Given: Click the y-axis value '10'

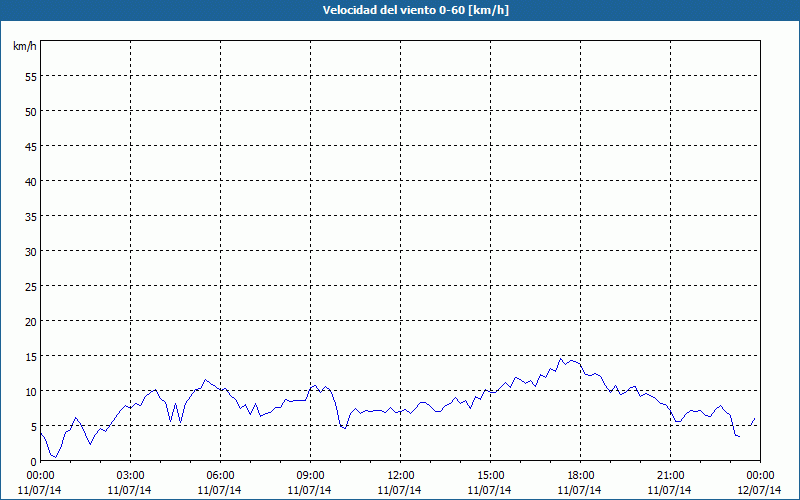Looking at the screenshot, I should click(x=31, y=392).
